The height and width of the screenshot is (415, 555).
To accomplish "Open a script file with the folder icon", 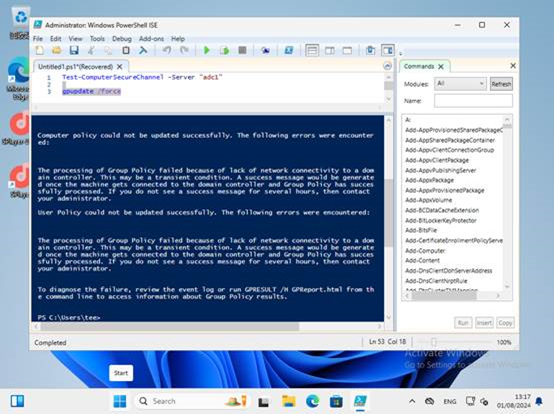I will (x=57, y=50).
